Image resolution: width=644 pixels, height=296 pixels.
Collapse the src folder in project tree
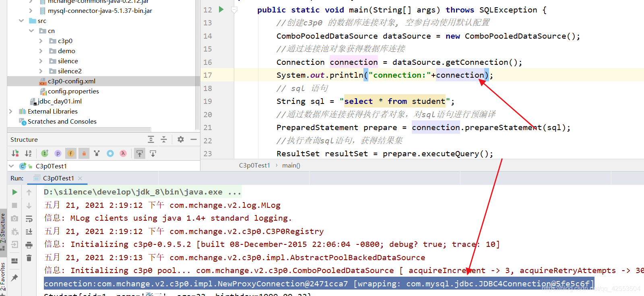click(x=21, y=21)
